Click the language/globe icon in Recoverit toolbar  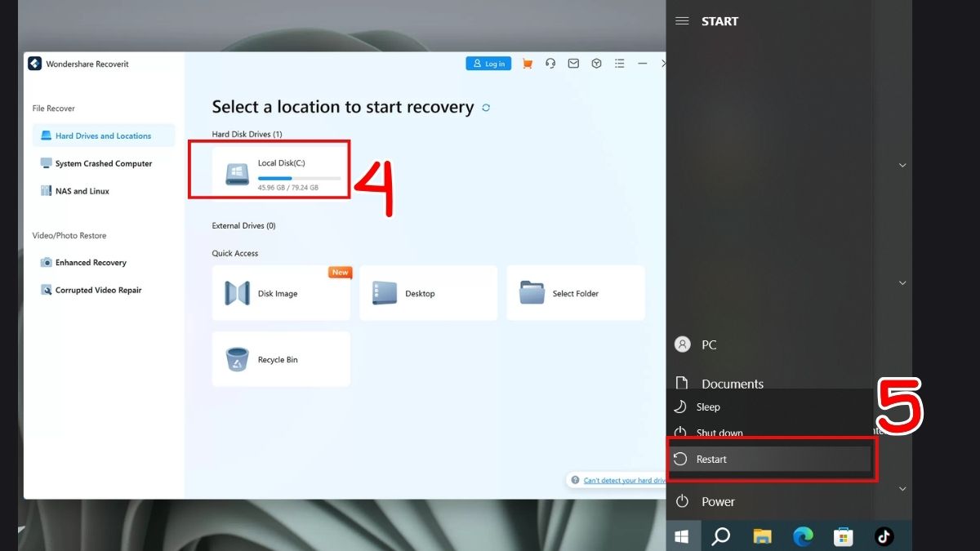coord(595,63)
